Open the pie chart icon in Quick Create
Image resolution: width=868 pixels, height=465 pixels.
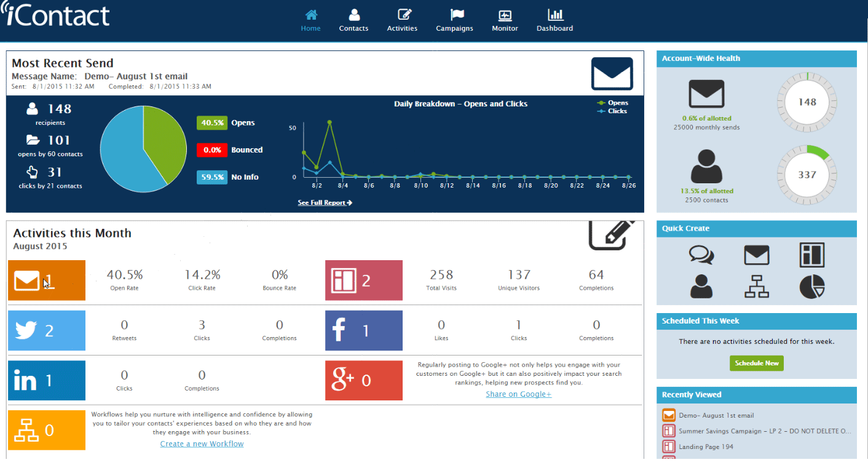[x=811, y=286]
